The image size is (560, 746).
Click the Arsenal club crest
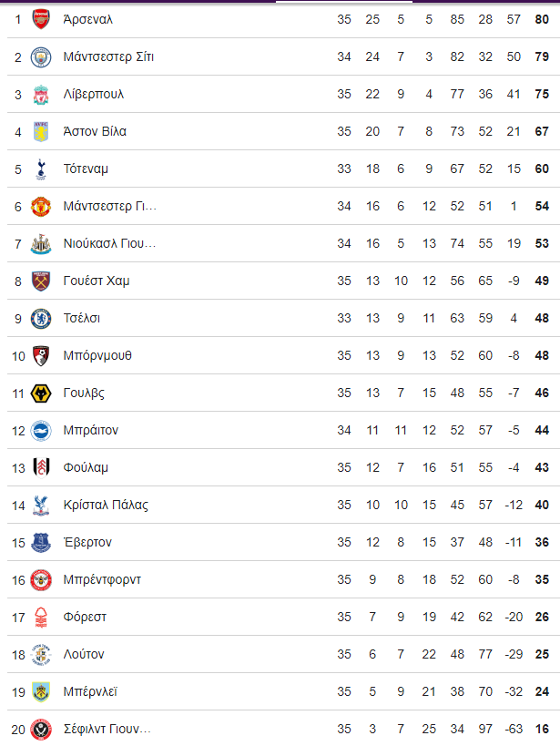click(x=41, y=19)
